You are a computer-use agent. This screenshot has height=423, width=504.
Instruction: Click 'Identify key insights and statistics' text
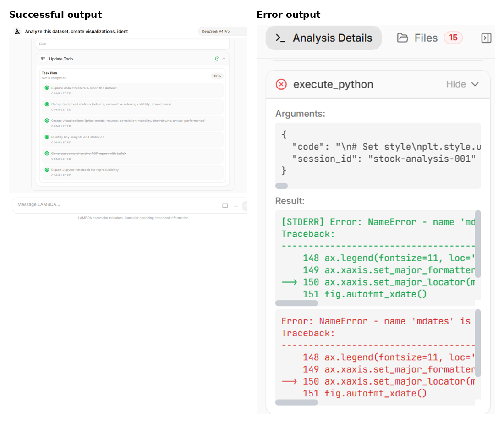[77, 137]
